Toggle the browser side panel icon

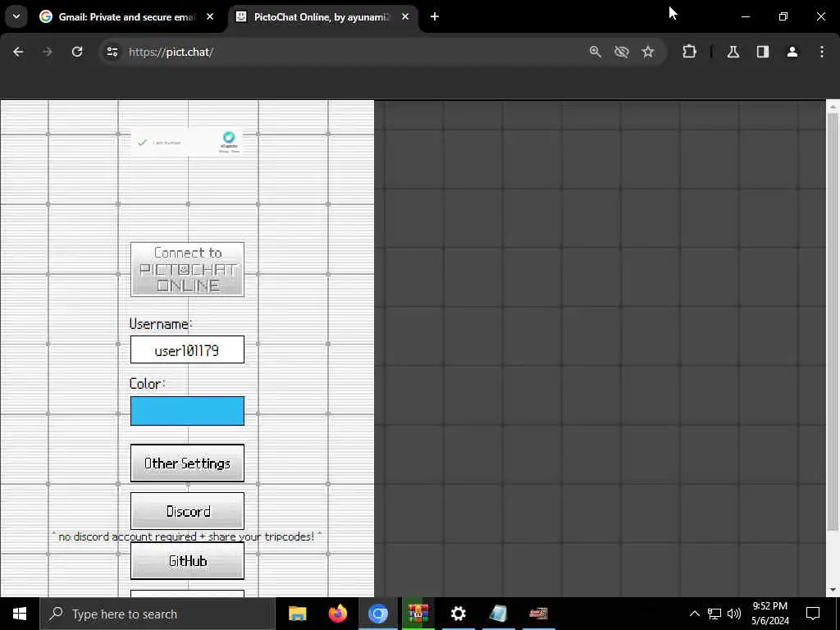pyautogui.click(x=763, y=52)
